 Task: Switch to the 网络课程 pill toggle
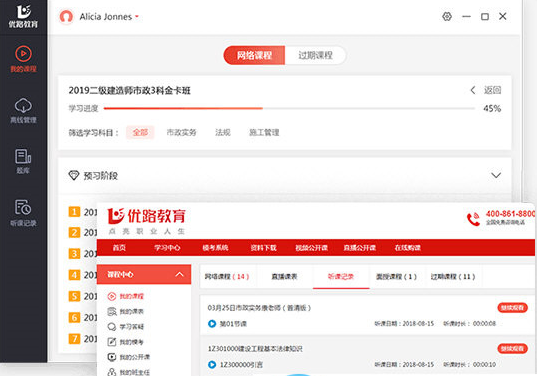click(254, 55)
